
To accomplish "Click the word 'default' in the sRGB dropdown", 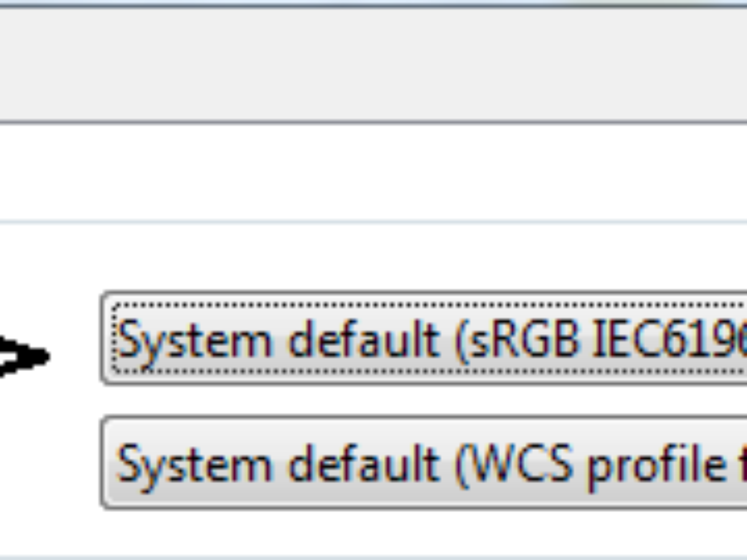I will (x=364, y=340).
